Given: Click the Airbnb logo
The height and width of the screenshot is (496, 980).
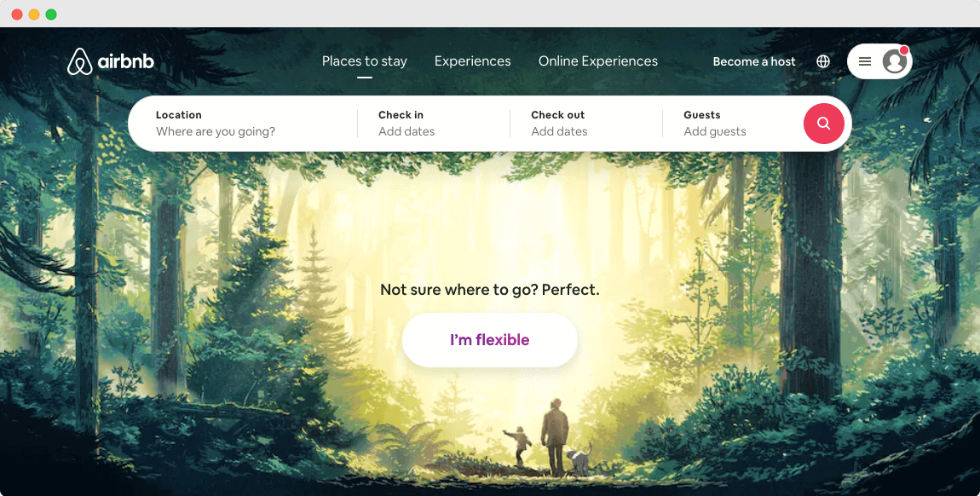Looking at the screenshot, I should pos(111,62).
